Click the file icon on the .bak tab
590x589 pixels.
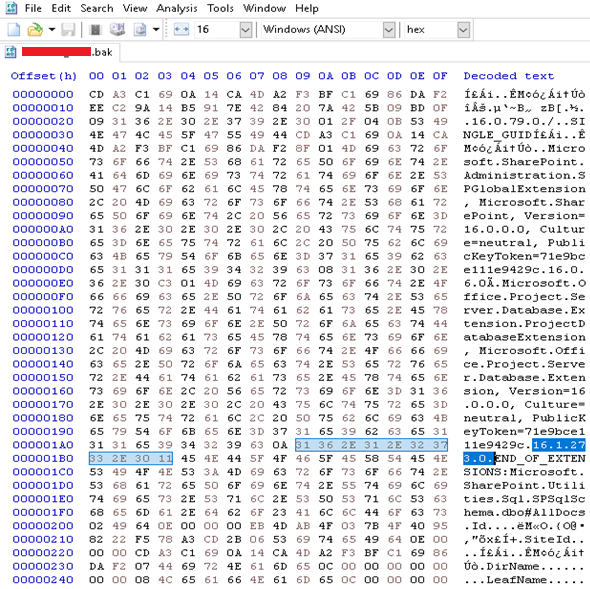10,52
